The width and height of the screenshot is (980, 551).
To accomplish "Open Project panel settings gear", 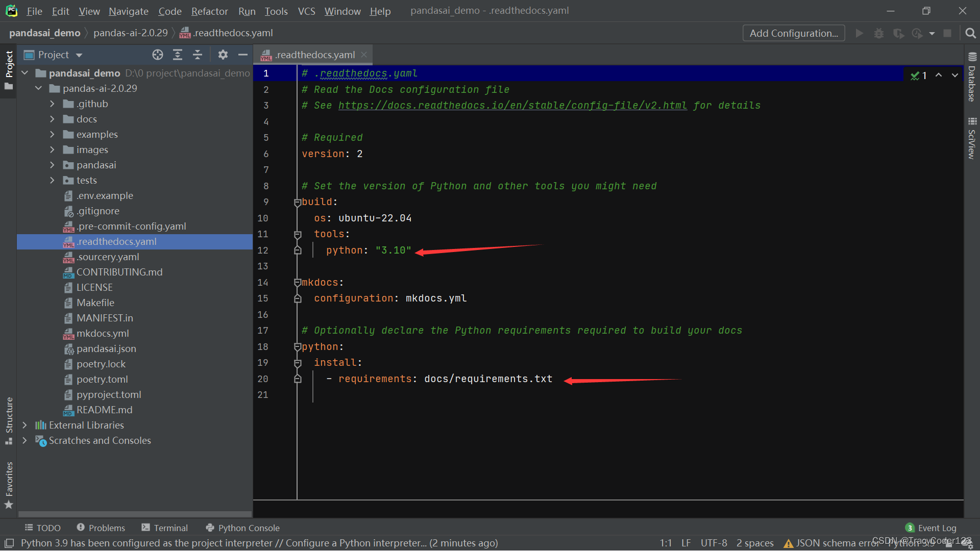I will click(x=223, y=55).
